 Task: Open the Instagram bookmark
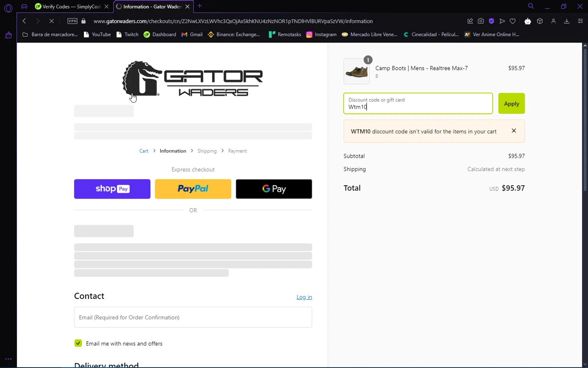point(321,35)
